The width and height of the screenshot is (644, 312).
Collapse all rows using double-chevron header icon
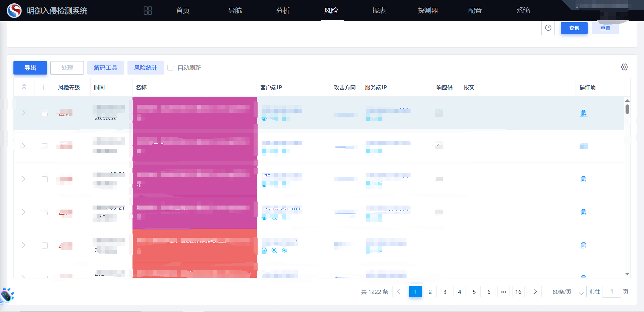pos(24,87)
